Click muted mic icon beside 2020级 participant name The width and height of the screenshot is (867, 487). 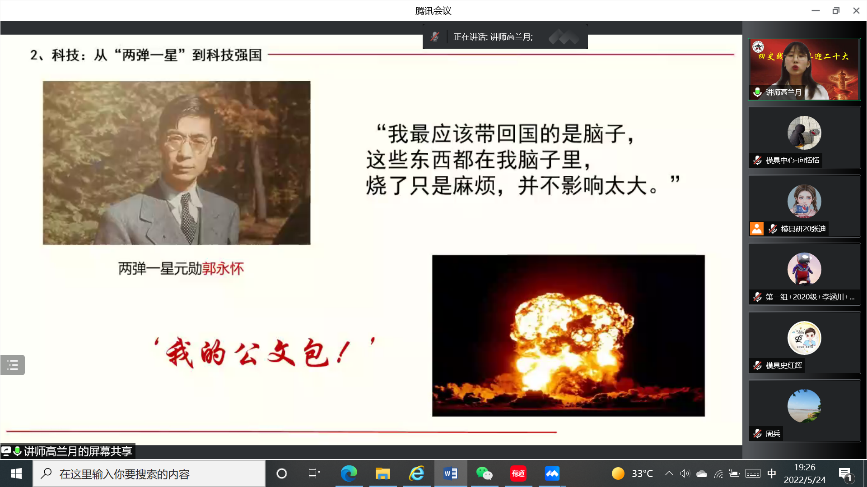[x=758, y=297]
